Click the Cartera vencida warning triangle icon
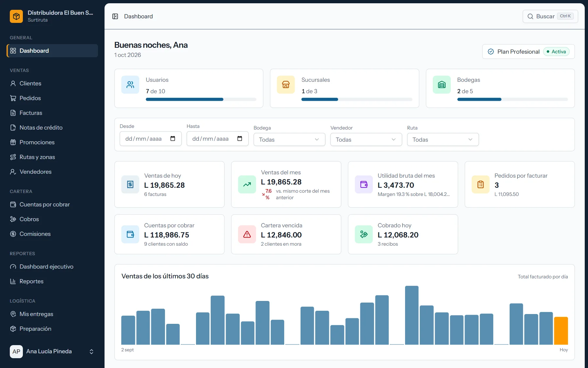 pos(247,234)
